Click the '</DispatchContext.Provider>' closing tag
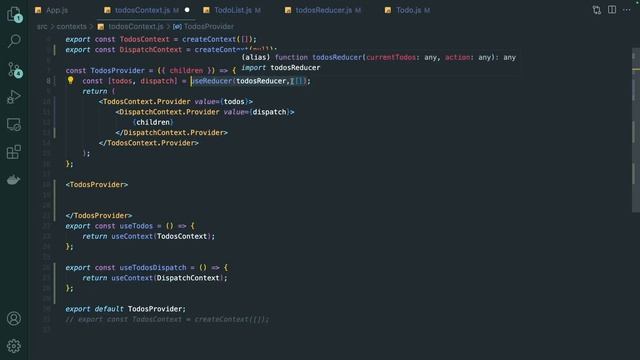Screen dimensions: 640x360 [x=171, y=133]
